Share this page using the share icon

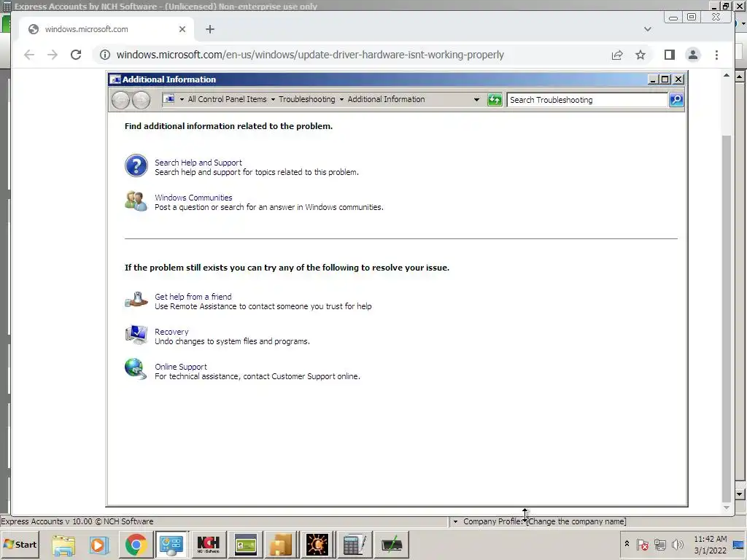(x=617, y=55)
